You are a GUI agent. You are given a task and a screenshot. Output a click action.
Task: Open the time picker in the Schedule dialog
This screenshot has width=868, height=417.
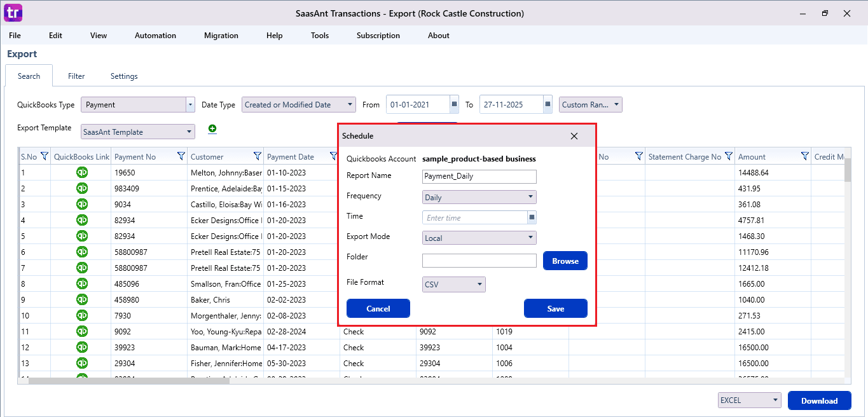tap(531, 217)
